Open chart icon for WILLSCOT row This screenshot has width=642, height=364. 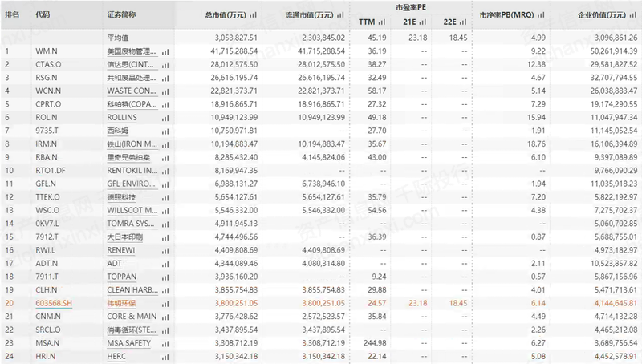165,211
